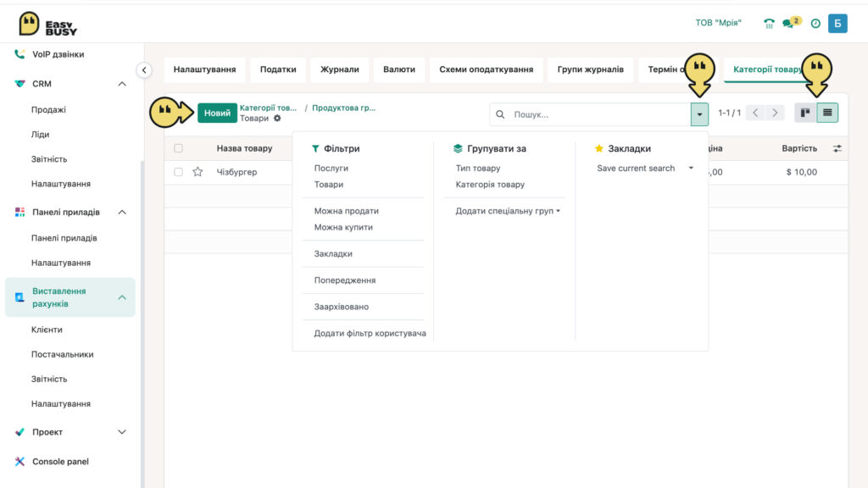Collapse the CRM menu section

click(x=122, y=84)
